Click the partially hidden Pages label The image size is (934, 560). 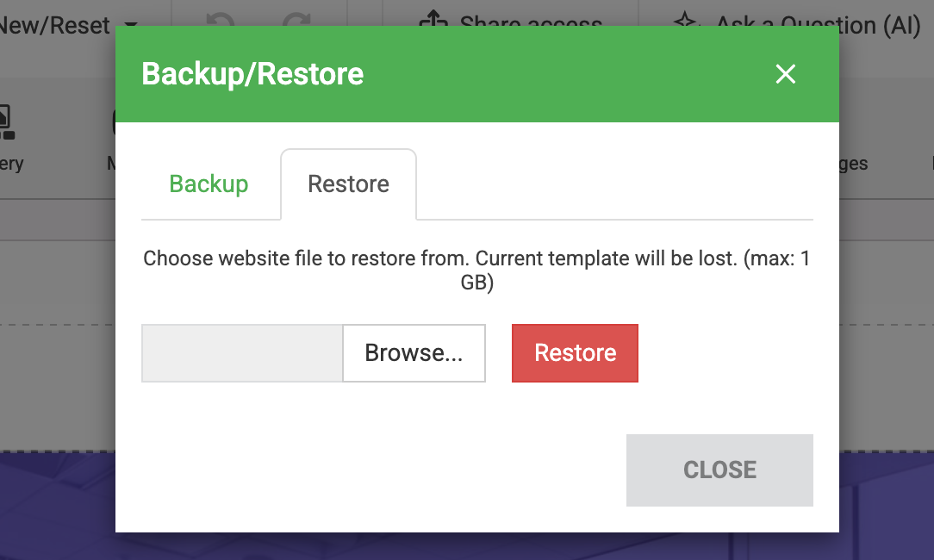tap(853, 164)
